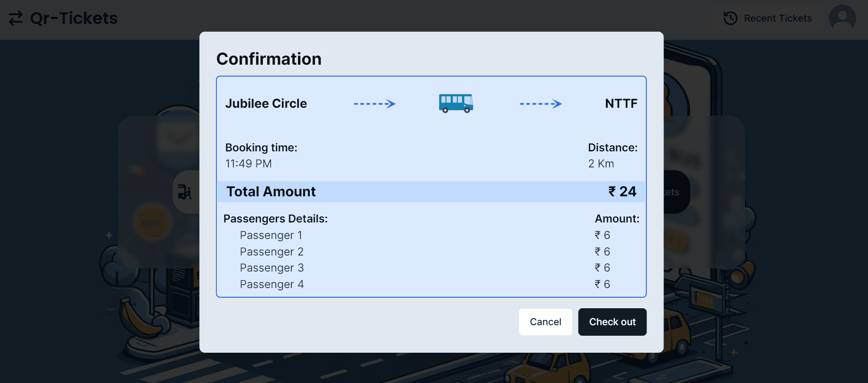Click the arrow pointing to NTTF
Viewport: 868px width, 383px height.
click(x=541, y=104)
